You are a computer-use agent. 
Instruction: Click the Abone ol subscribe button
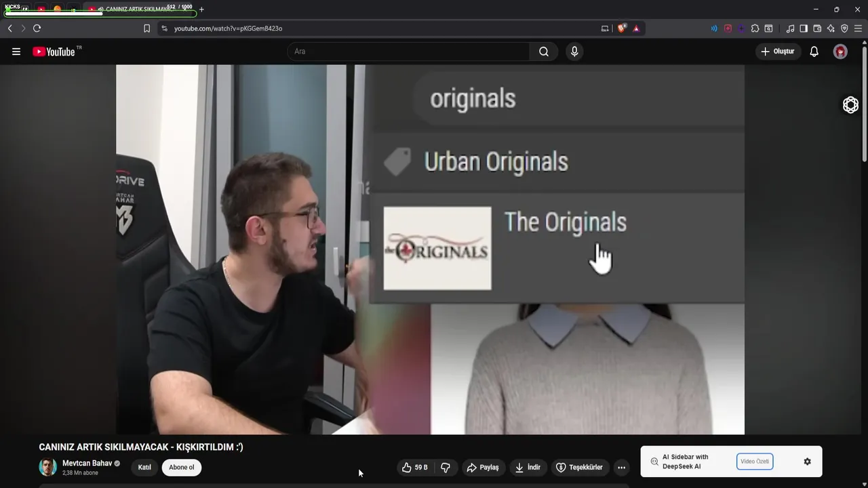pyautogui.click(x=182, y=468)
